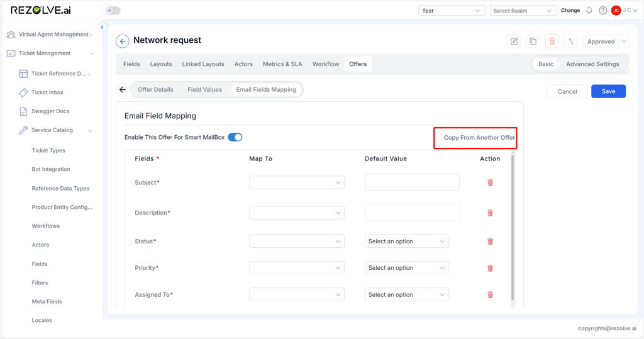This screenshot has height=339, width=644.
Task: Click the edit pencil icon
Action: coord(514,42)
